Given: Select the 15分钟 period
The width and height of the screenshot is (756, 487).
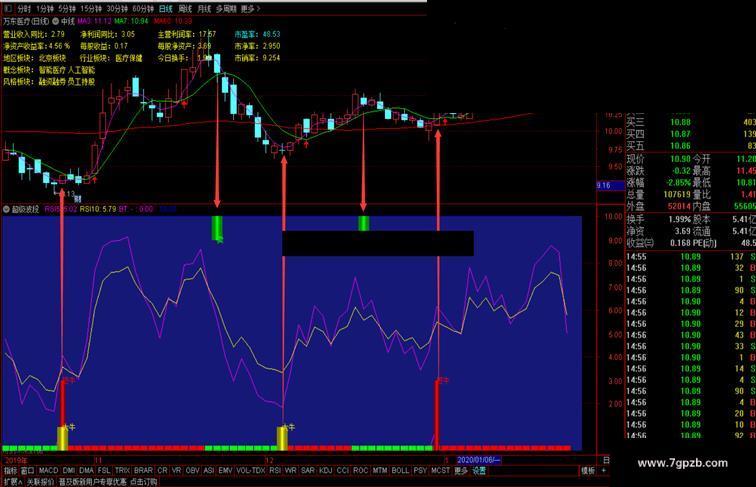Looking at the screenshot, I should point(91,9).
